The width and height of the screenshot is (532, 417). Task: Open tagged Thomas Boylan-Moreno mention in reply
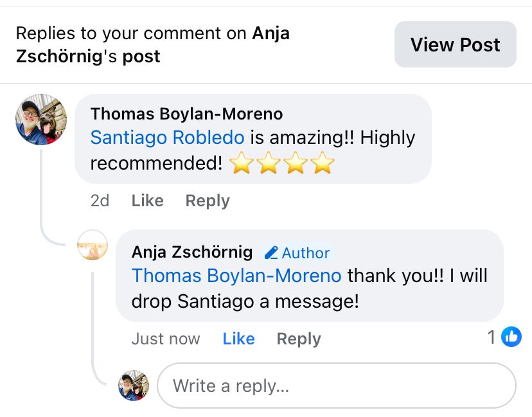[x=236, y=275]
